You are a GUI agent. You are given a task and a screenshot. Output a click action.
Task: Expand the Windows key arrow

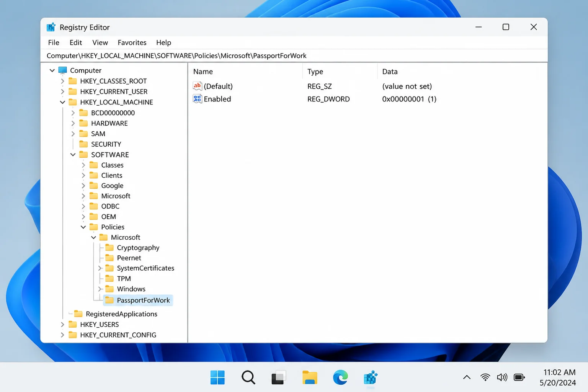pyautogui.click(x=100, y=289)
